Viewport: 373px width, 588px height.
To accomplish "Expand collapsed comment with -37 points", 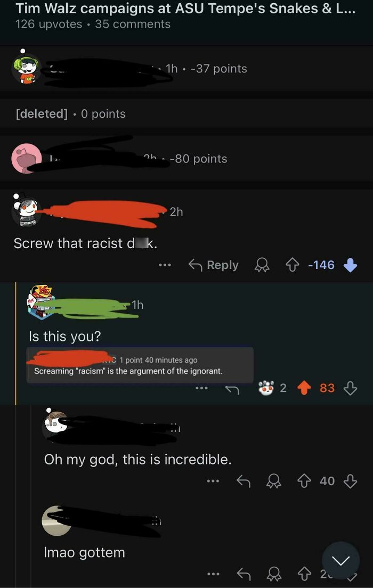I will pyautogui.click(x=186, y=69).
